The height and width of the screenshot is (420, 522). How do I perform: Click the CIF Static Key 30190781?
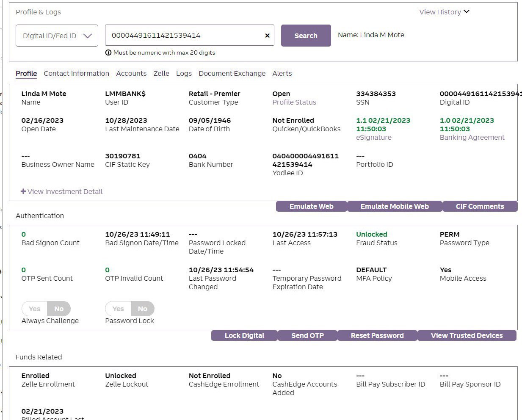tap(123, 156)
